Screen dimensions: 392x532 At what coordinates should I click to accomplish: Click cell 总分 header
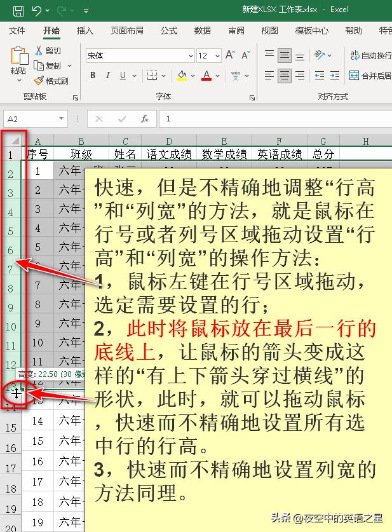point(323,154)
